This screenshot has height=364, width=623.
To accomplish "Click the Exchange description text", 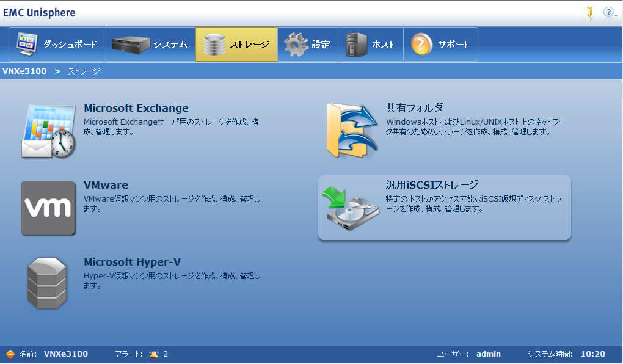I will 171,127.
